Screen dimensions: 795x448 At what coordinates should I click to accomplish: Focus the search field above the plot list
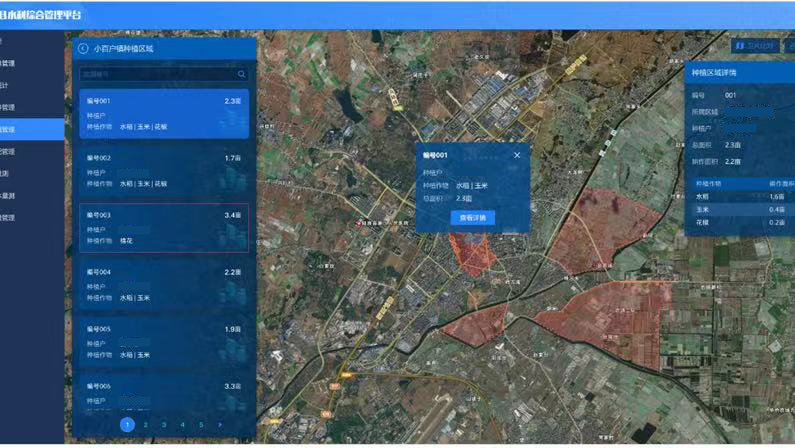click(x=156, y=74)
